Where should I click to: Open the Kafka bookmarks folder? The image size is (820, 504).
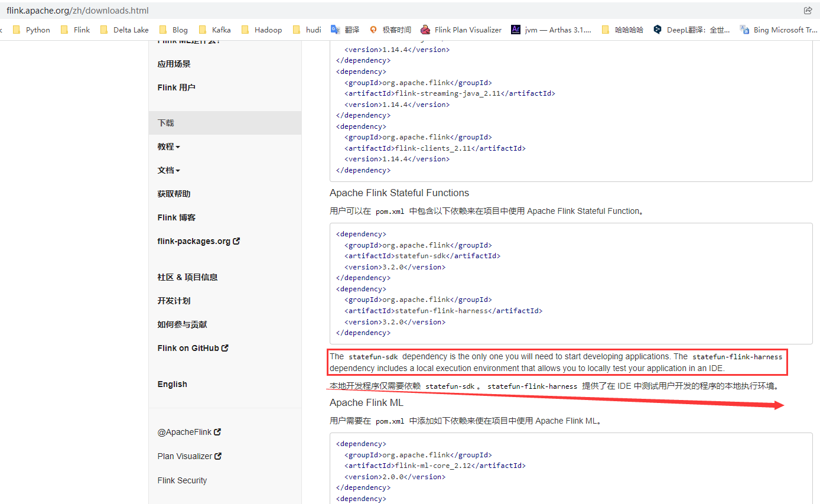click(215, 30)
